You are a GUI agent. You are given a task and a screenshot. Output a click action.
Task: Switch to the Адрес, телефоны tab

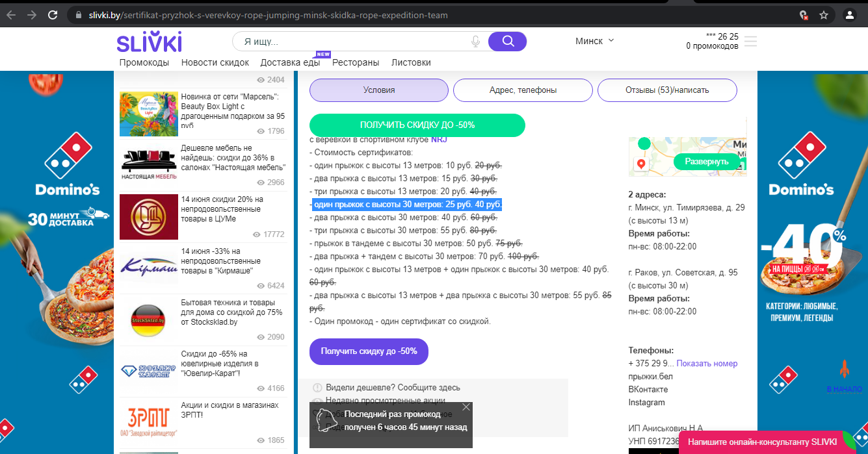click(x=523, y=90)
